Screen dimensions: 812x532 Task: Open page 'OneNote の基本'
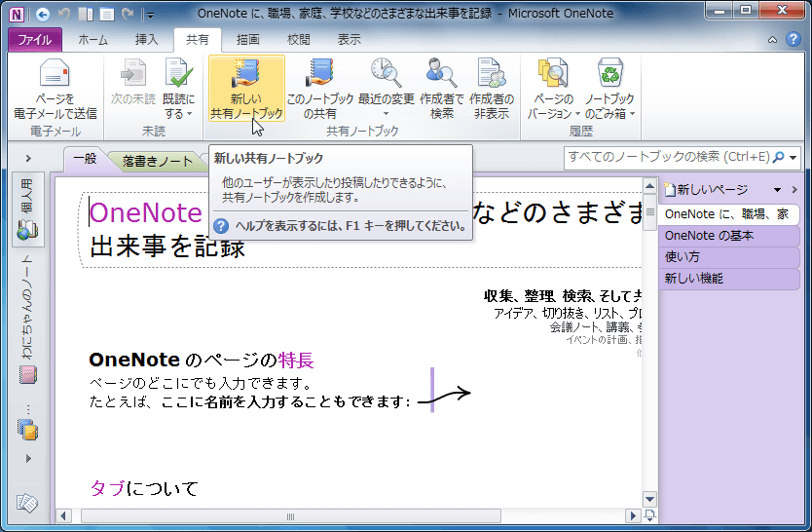728,236
